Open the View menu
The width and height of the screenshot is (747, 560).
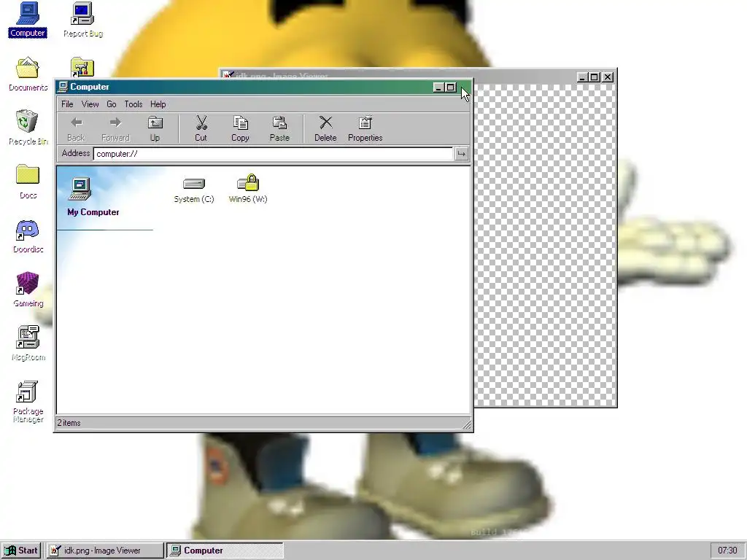pos(90,104)
